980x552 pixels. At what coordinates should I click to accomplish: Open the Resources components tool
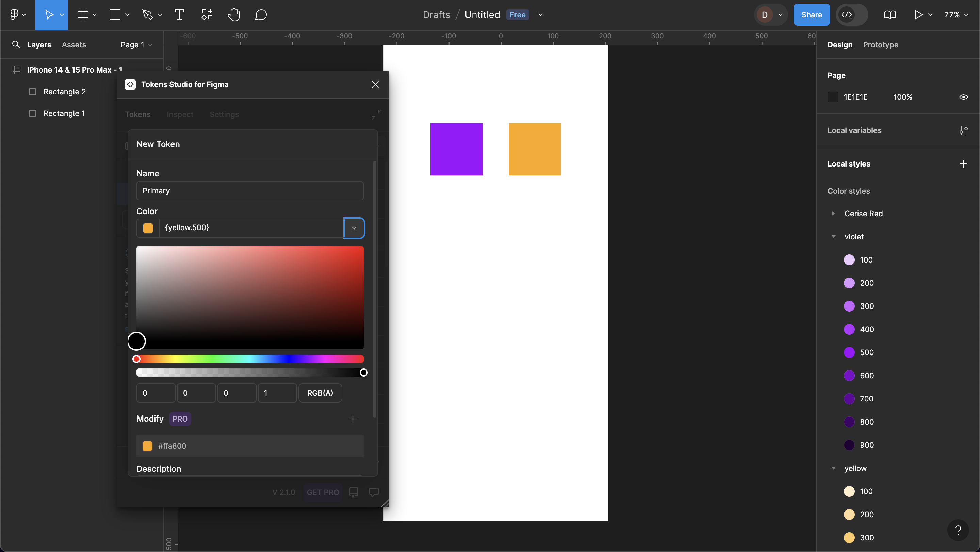207,15
